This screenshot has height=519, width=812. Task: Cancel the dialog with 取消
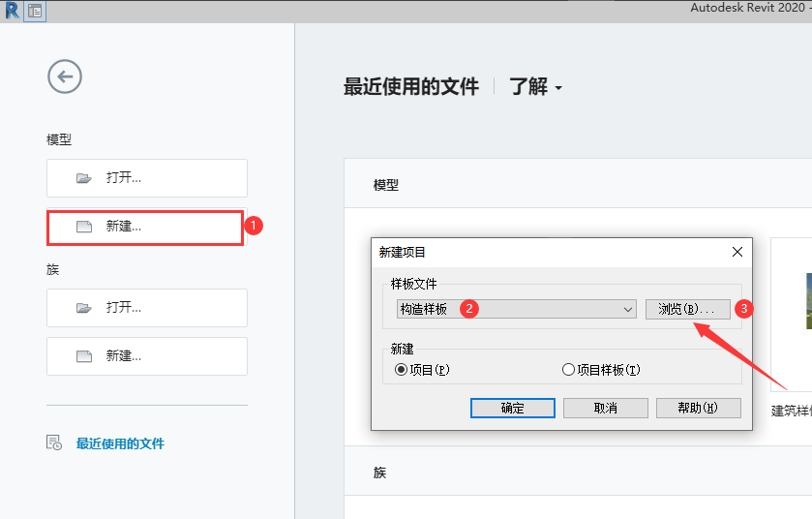tap(606, 409)
